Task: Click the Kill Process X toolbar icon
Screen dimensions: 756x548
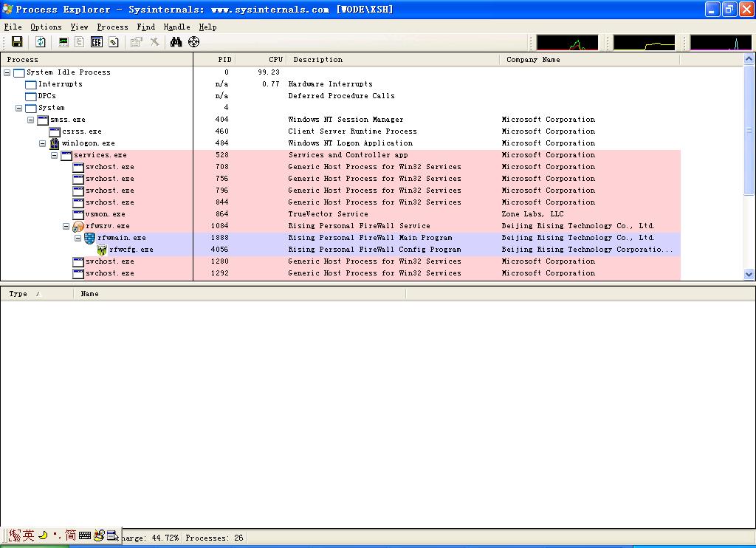Action: (154, 42)
